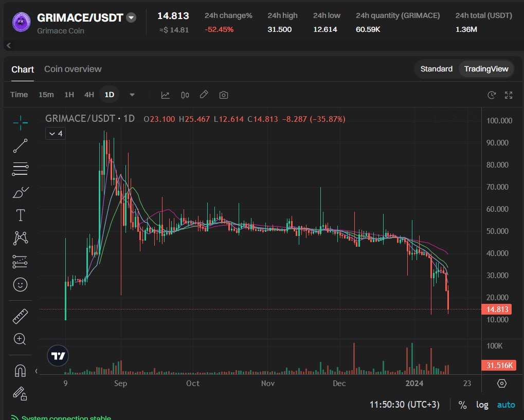
Task: Change the candlestick chart style
Action: coord(185,95)
